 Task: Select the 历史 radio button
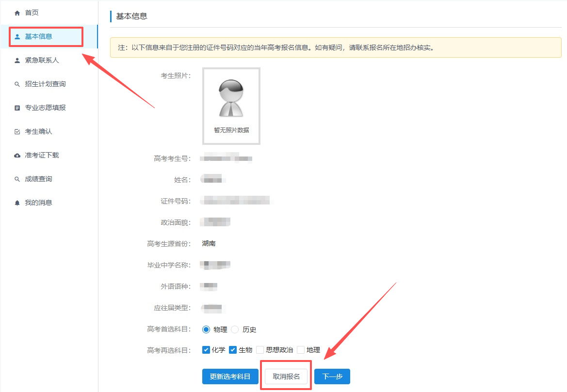click(x=235, y=329)
